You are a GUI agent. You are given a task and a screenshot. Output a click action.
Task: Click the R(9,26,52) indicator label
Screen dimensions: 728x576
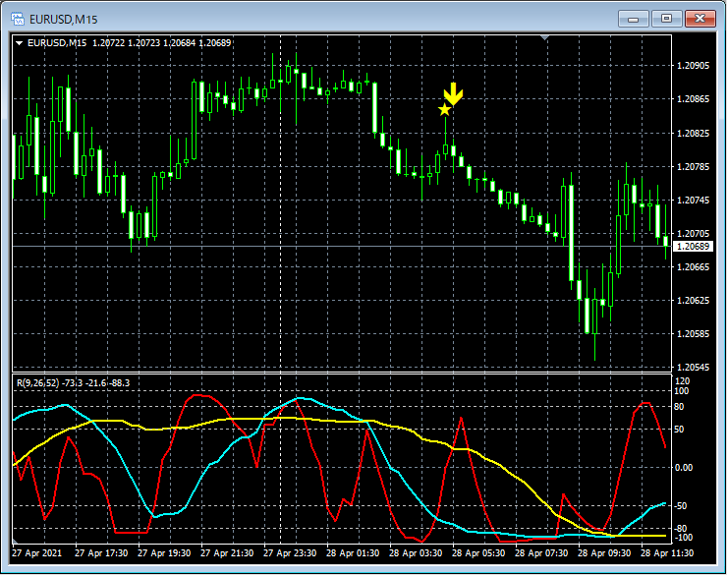(74, 383)
